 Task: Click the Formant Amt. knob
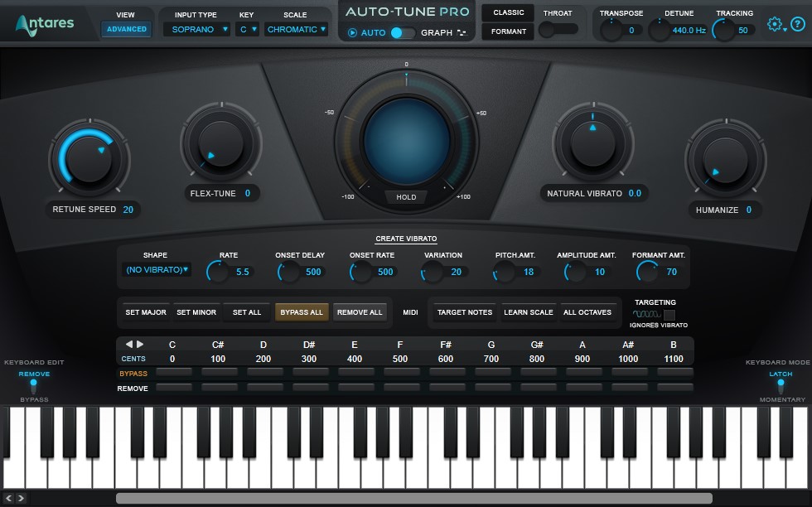(647, 272)
